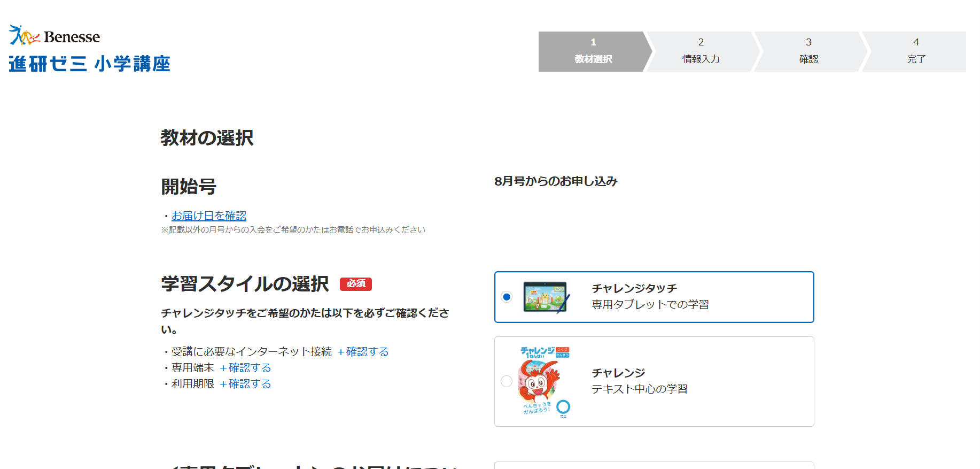Screen dimensions: 980x469
Task: Click step 4 完了 in progress bar
Action: (x=916, y=51)
